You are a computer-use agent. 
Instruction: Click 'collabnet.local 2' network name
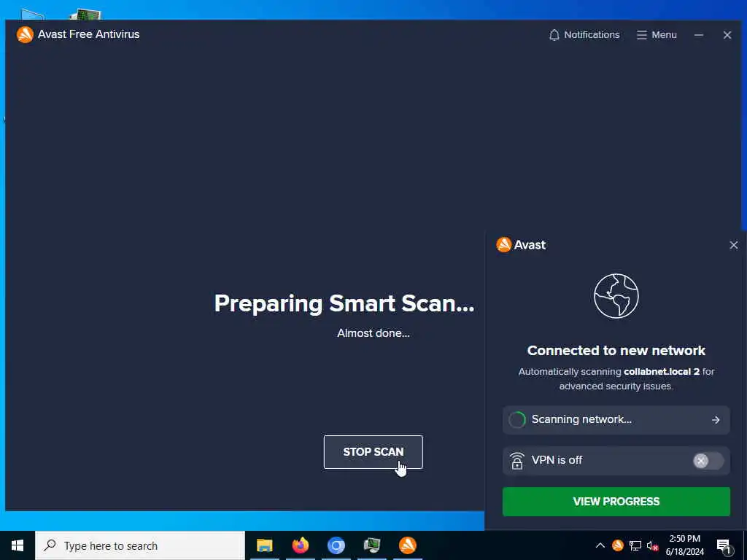pos(662,371)
